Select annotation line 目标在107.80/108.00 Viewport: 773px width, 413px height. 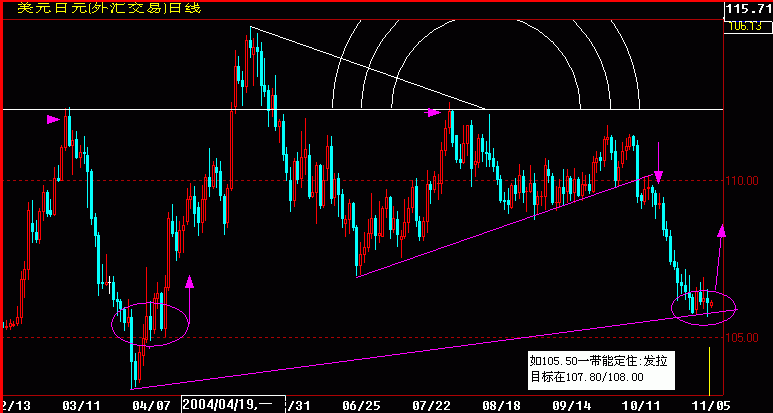(x=586, y=377)
